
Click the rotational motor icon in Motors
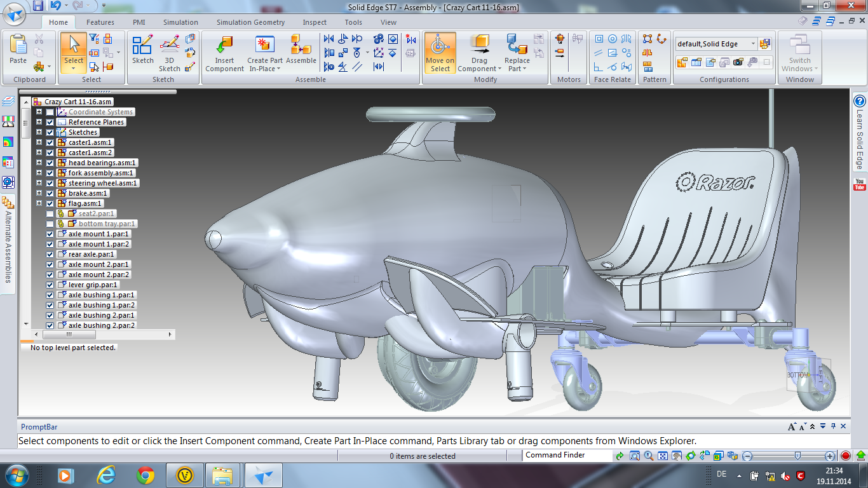click(x=560, y=39)
